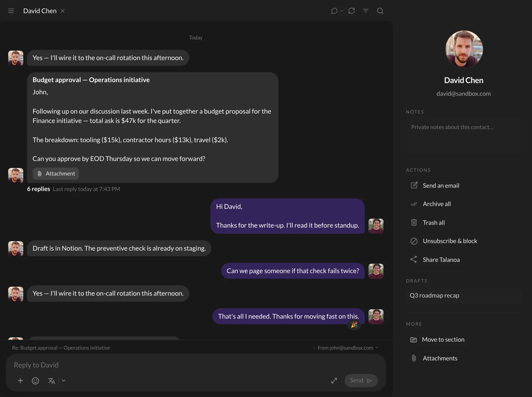Click John's avatar beside 'Hi David' message
This screenshot has width=532, height=397.
(x=376, y=226)
